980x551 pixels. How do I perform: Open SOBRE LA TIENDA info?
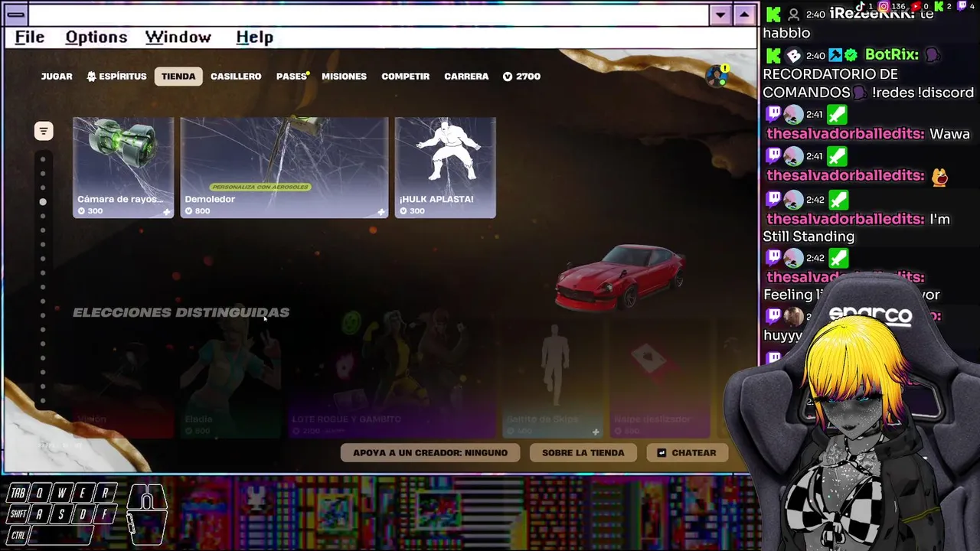(583, 453)
